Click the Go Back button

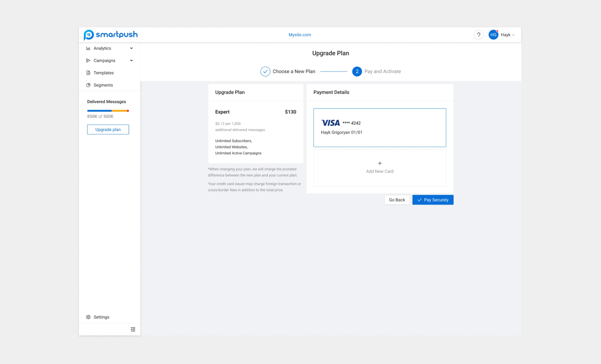(x=397, y=200)
